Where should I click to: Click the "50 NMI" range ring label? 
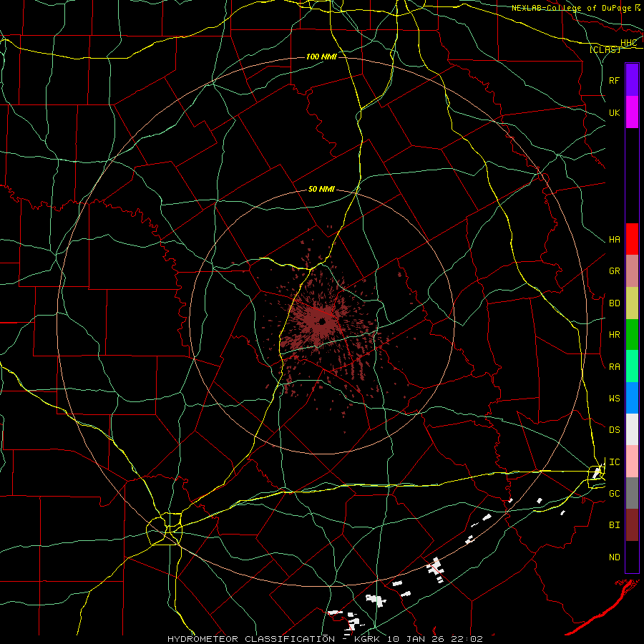321,190
